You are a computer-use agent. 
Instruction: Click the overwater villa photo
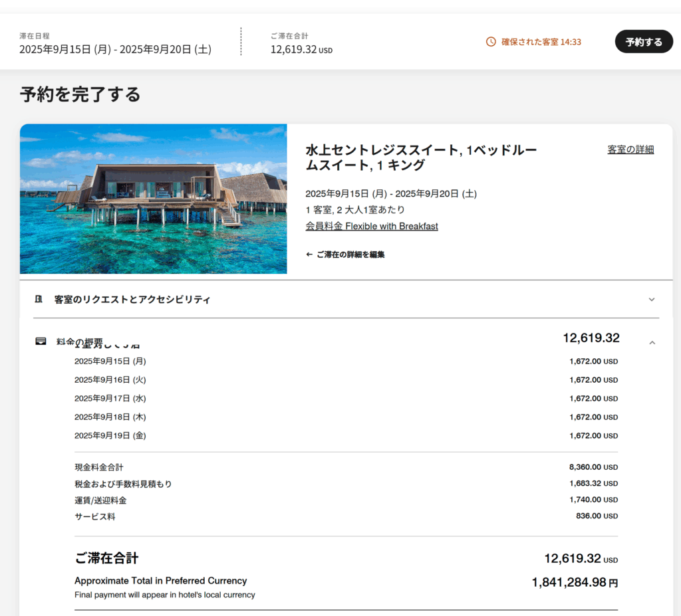153,199
